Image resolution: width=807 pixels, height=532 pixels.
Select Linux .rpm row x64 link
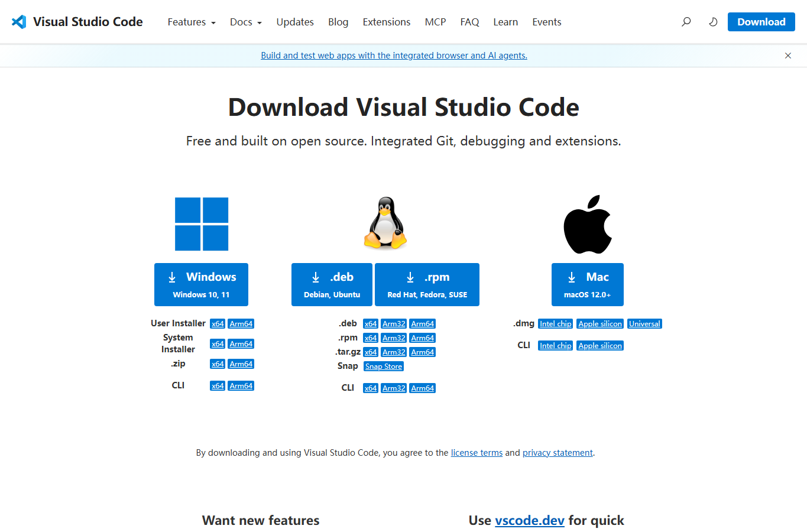[x=371, y=338]
